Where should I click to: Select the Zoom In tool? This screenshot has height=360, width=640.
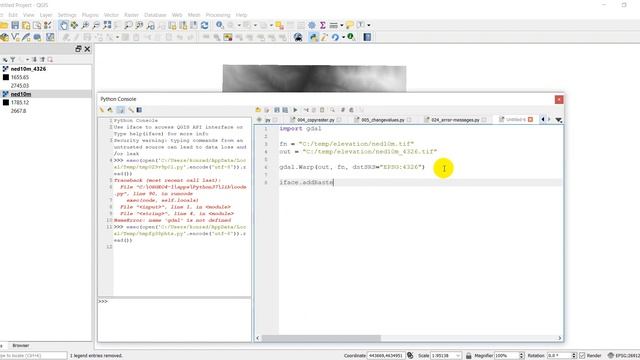(x=85, y=25)
